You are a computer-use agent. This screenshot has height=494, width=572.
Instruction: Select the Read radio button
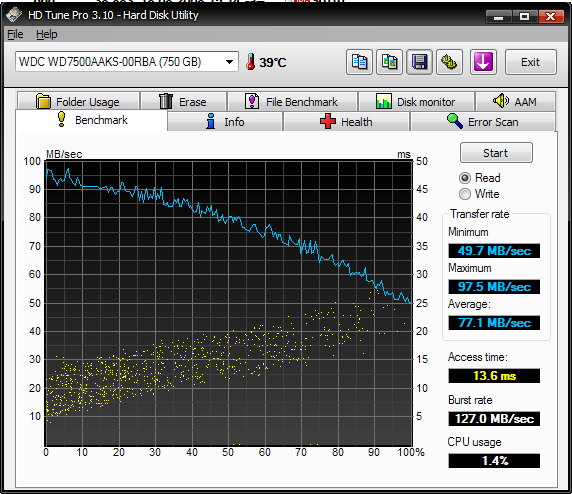click(465, 178)
